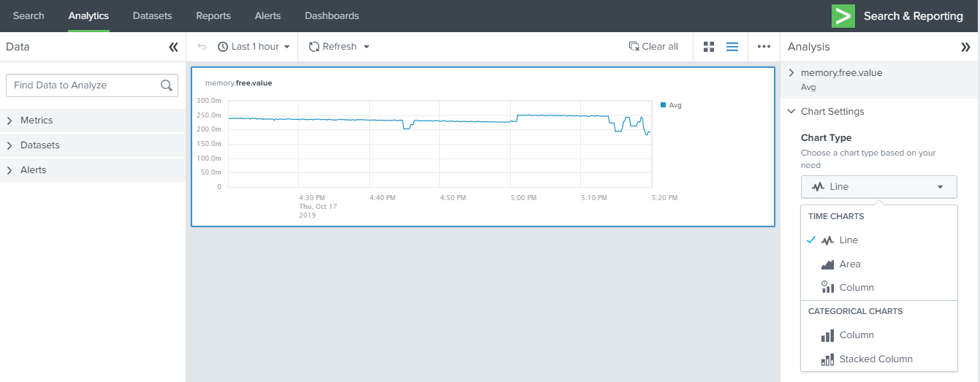Screen dimensions: 980x382
Task: Toggle the Avg legend series
Action: pos(671,105)
